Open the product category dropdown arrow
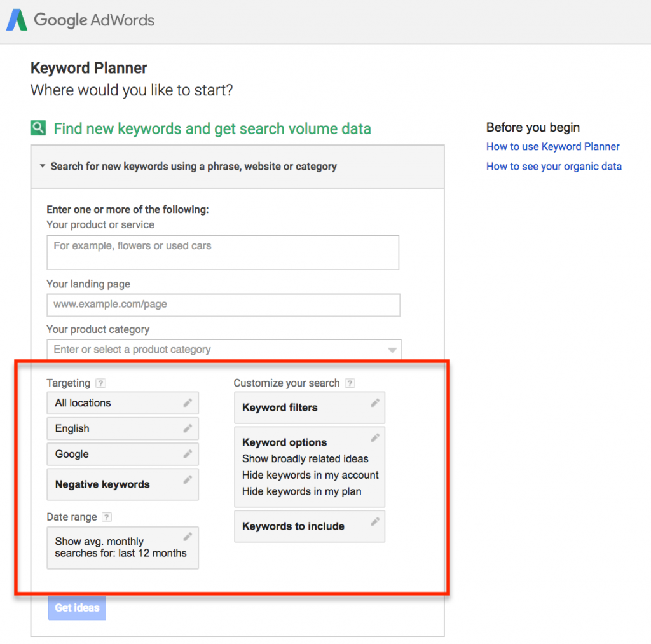651x644 pixels. click(392, 350)
